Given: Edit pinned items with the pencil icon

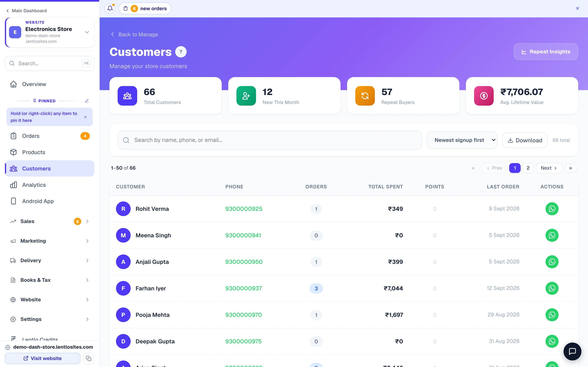Looking at the screenshot, I should click(87, 101).
